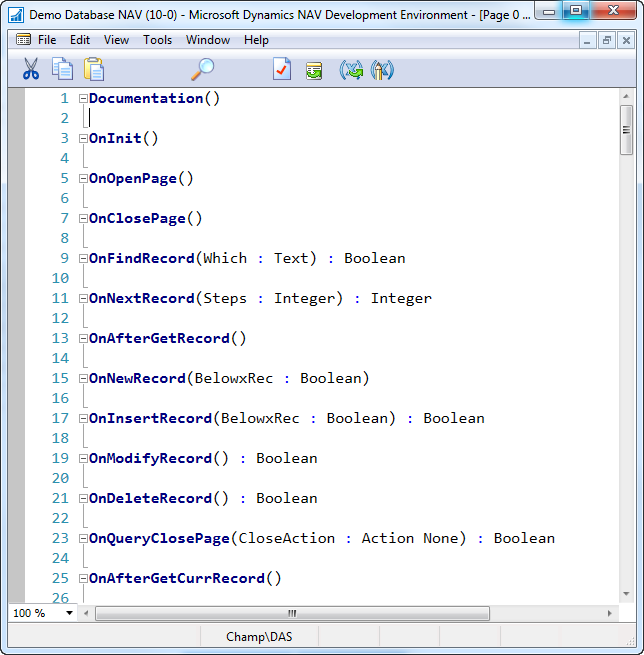This screenshot has width=644, height=655.
Task: Click BelowxRec text on line 15
Action: pos(233,378)
